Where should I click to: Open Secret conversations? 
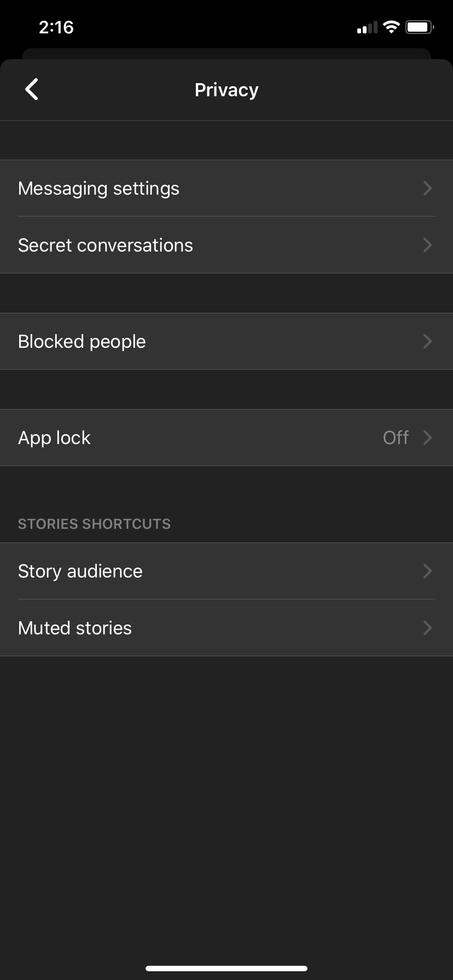(105, 245)
